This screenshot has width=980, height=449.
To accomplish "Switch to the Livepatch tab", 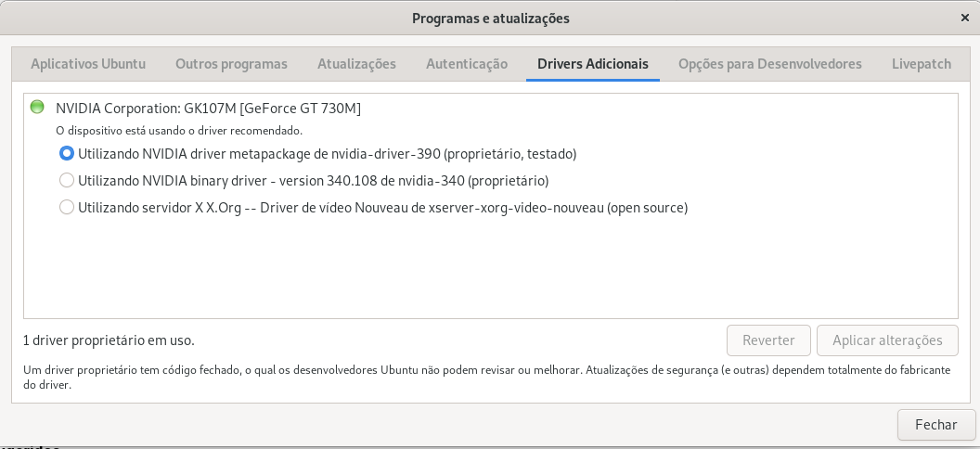I will click(922, 64).
